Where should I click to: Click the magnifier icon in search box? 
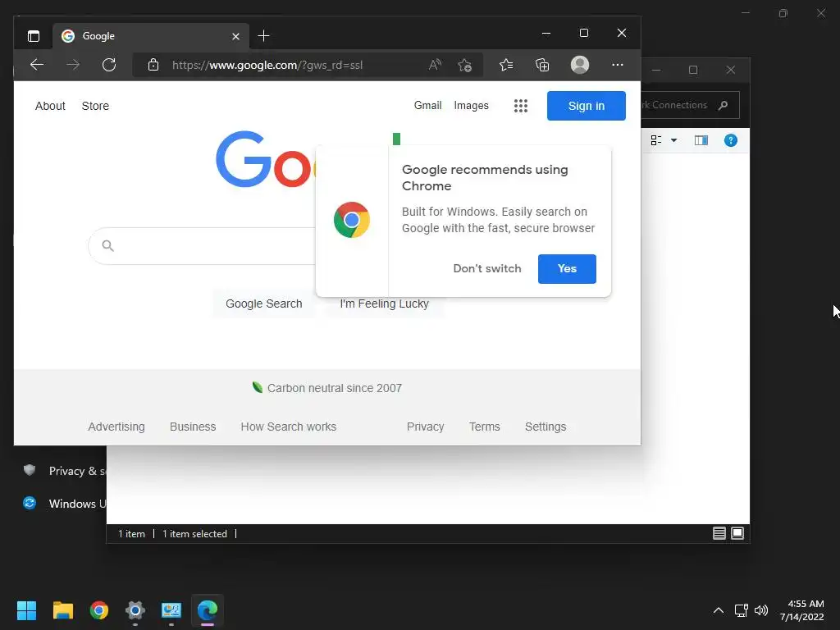coord(107,246)
